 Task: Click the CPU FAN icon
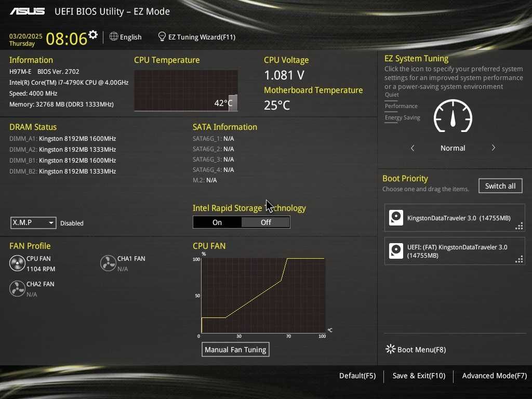tap(17, 263)
